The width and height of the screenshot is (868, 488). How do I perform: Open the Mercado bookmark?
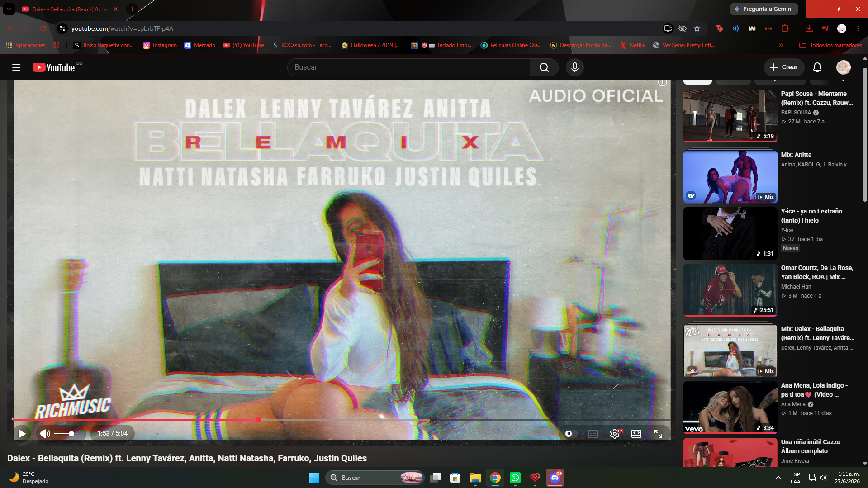[200, 45]
